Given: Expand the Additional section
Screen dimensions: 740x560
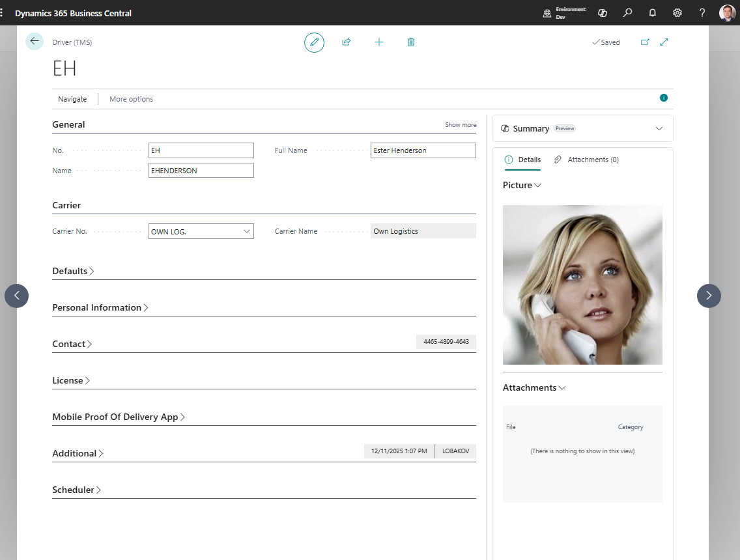Looking at the screenshot, I should click(x=78, y=453).
